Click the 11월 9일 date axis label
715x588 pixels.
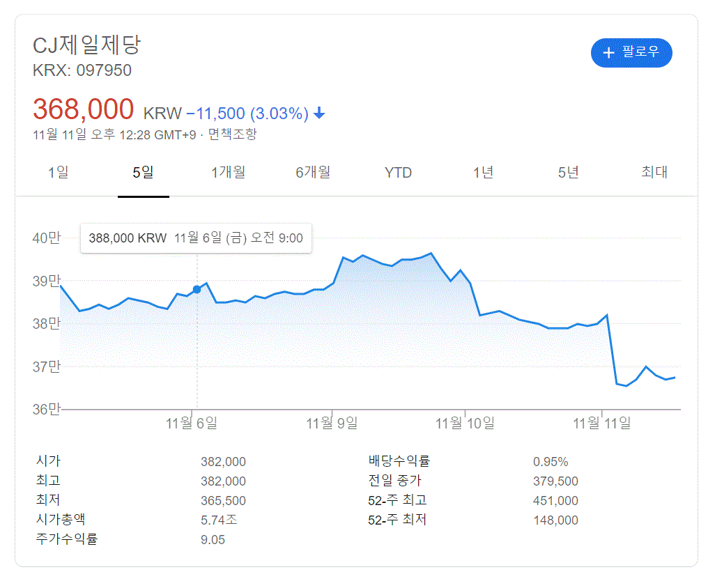(332, 423)
